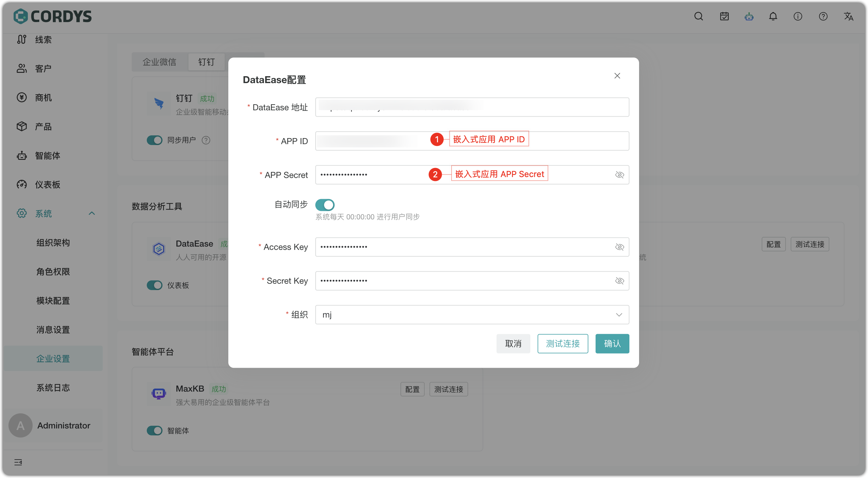The width and height of the screenshot is (868, 478).
Task: Click the 钉钉 app logo icon
Action: 159,104
